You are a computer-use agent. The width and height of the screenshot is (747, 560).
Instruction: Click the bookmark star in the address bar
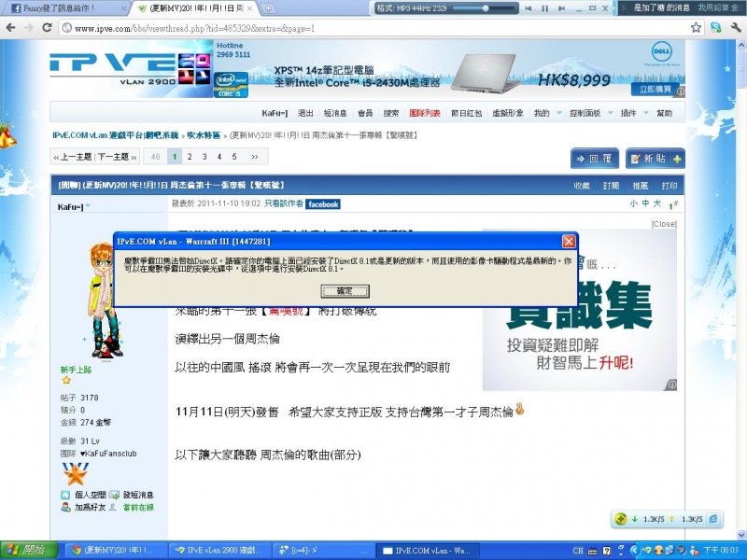click(696, 28)
